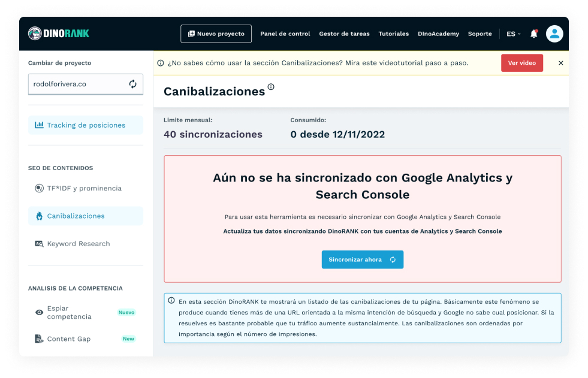
Task: Open the rodolforivera.co project selector
Action: click(86, 84)
